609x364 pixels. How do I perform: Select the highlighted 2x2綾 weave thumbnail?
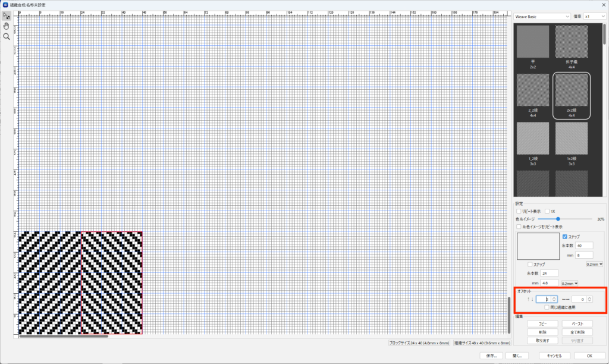(572, 96)
